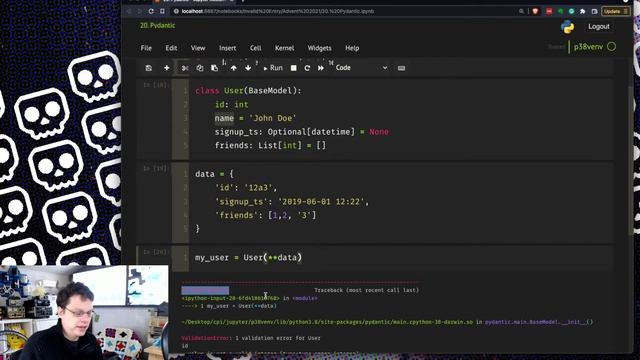This screenshot has height=360, width=640.
Task: Click the signup_ts Optional[datetime] line
Action: pos(302,132)
